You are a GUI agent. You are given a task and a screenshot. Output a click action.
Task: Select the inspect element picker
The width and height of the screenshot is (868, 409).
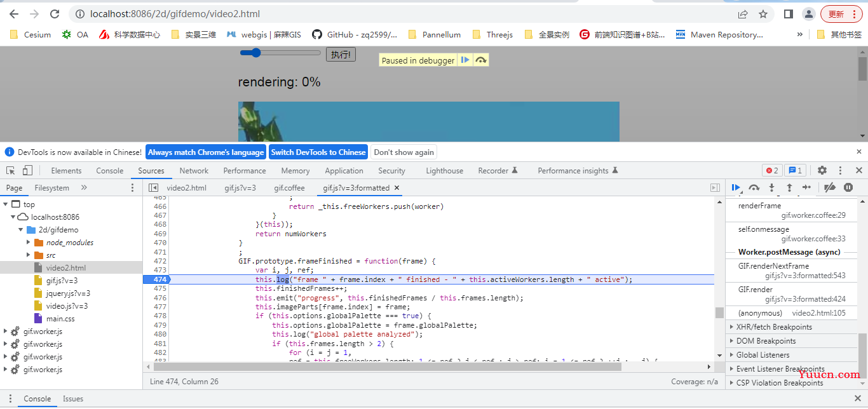tap(11, 170)
